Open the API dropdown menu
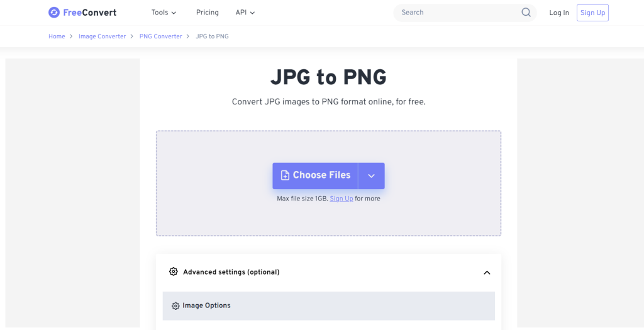Image resolution: width=644 pixels, height=330 pixels. [245, 13]
